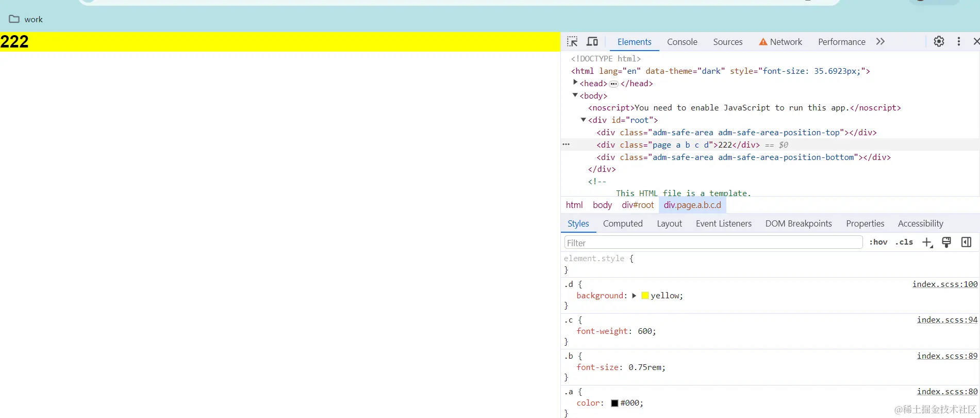Open DevTools settings gear
This screenshot has width=980, height=418.
939,42
